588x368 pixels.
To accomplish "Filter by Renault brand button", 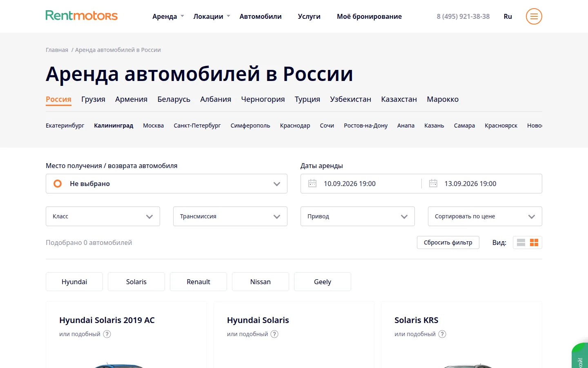I will coord(198,282).
